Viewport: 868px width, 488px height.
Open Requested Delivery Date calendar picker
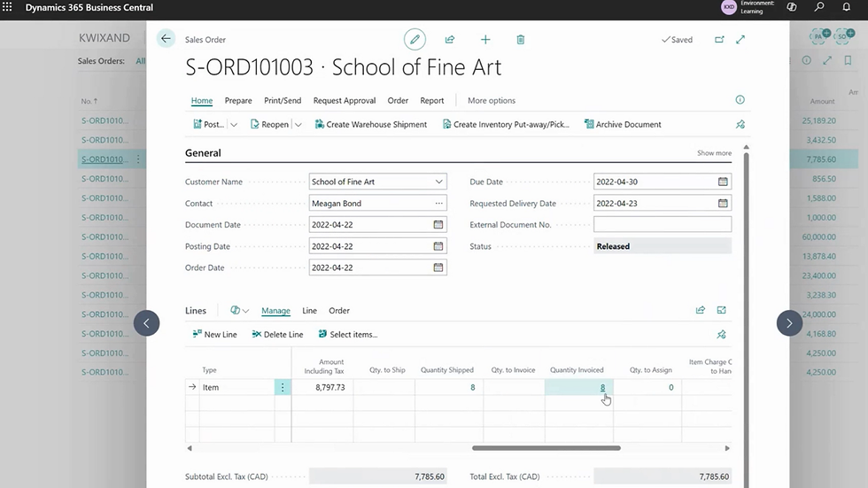(x=723, y=203)
